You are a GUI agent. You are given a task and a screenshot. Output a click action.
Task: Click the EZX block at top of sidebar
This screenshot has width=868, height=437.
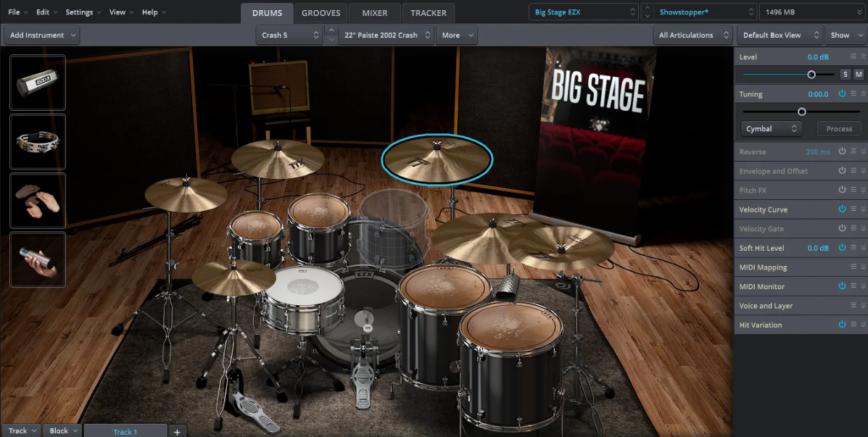37,82
